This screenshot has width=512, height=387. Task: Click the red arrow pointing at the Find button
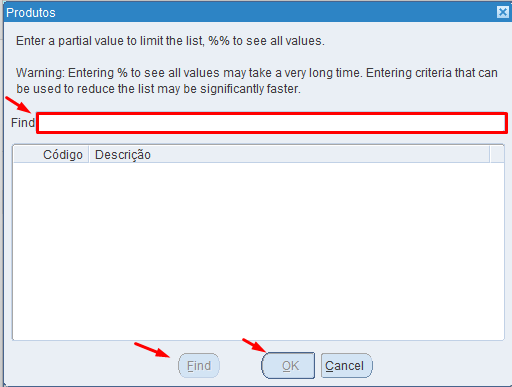click(152, 350)
